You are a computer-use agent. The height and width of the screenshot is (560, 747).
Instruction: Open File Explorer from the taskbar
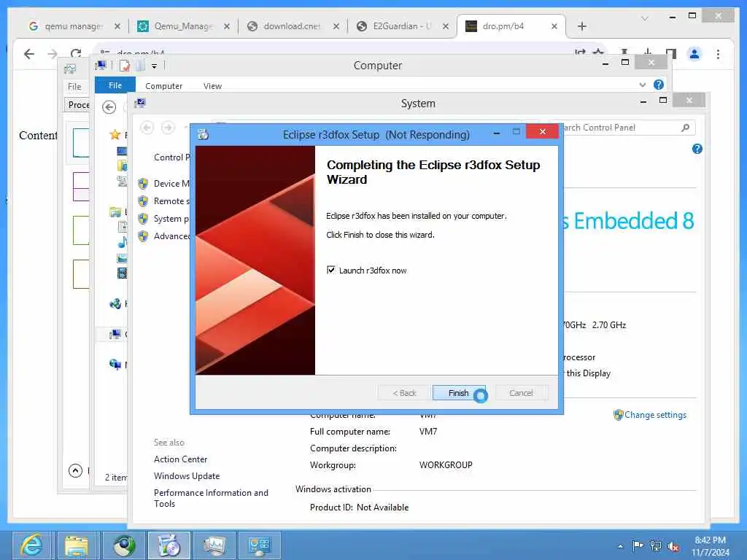(x=77, y=545)
